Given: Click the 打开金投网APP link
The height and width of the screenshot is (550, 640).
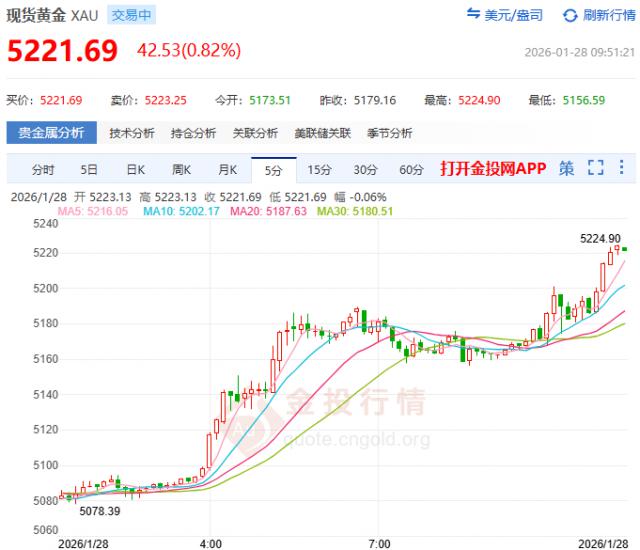Looking at the screenshot, I should tap(493, 168).
